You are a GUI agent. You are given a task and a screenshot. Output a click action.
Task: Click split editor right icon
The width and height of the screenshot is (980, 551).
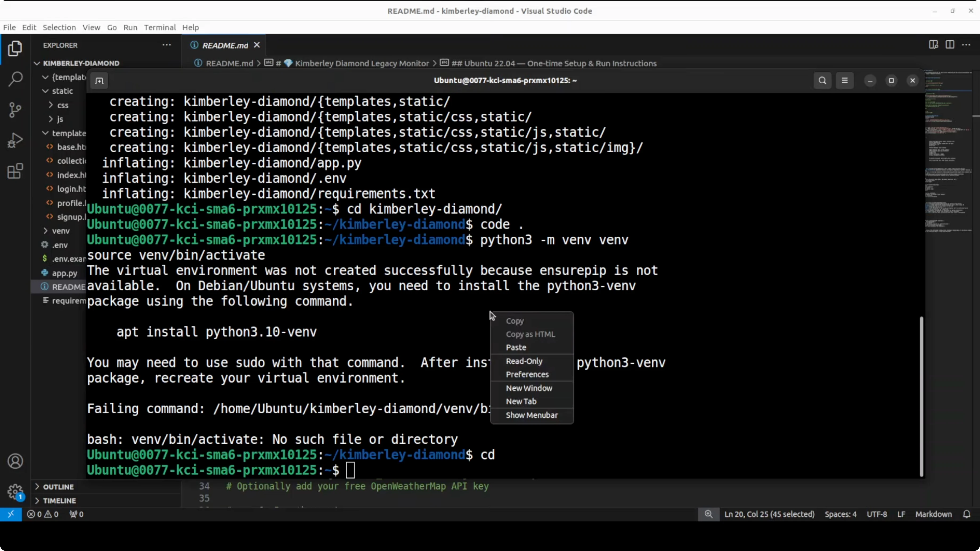tap(950, 45)
